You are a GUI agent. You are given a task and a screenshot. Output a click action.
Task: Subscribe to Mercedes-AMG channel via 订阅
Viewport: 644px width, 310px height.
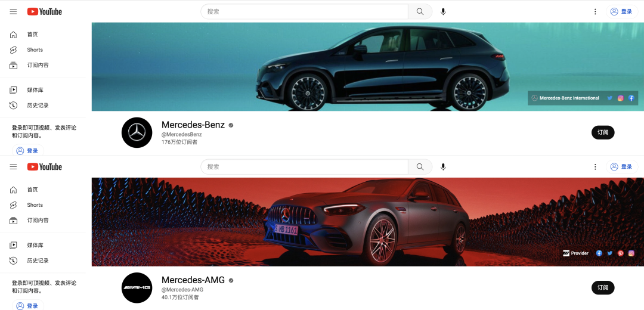pyautogui.click(x=603, y=288)
